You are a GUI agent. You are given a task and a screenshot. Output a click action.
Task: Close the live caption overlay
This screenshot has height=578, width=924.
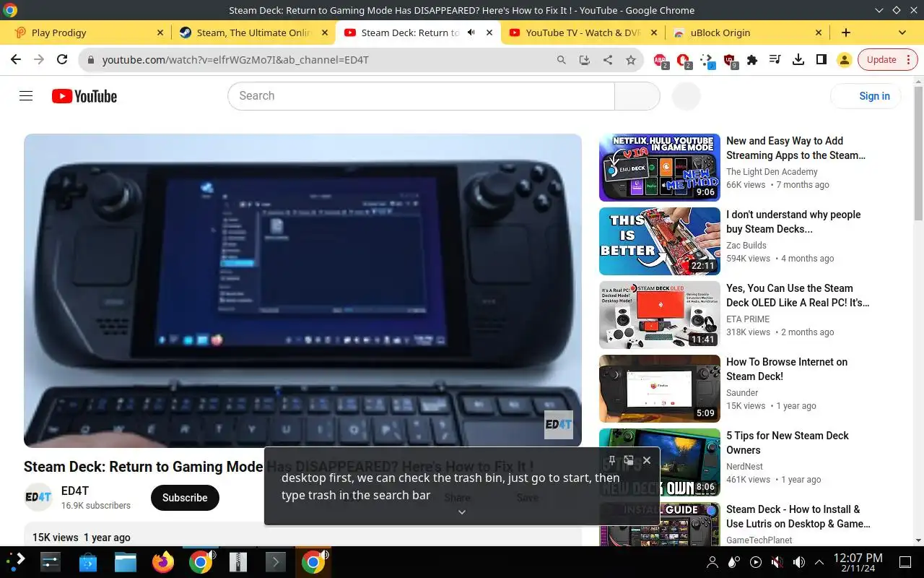tap(647, 460)
